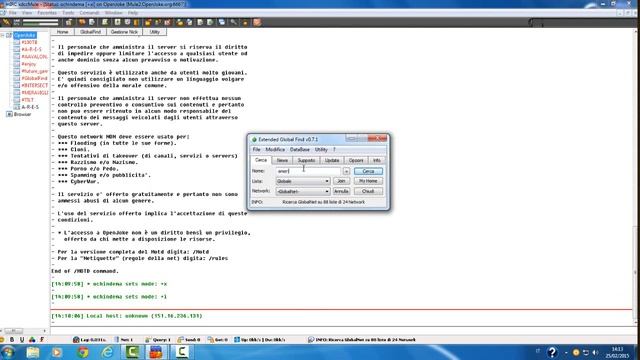Switch to Info tab in dialog
Viewport: 640px width, 360px height.
point(377,160)
